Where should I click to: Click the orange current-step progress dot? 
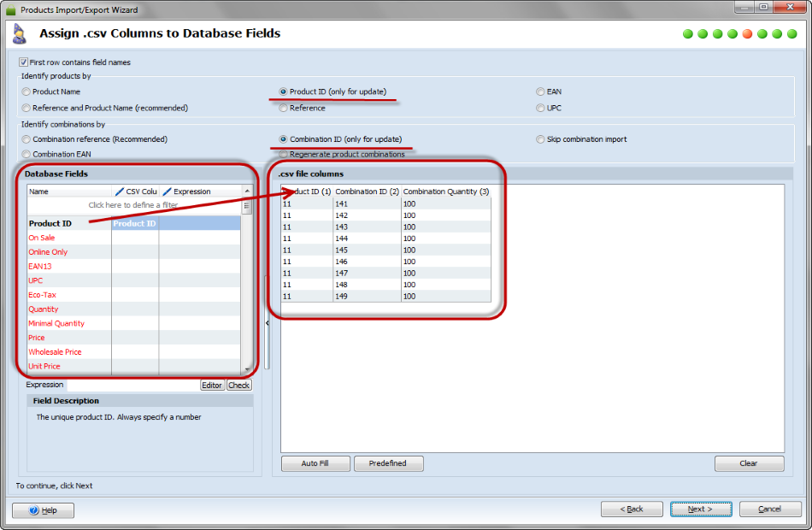pos(747,34)
